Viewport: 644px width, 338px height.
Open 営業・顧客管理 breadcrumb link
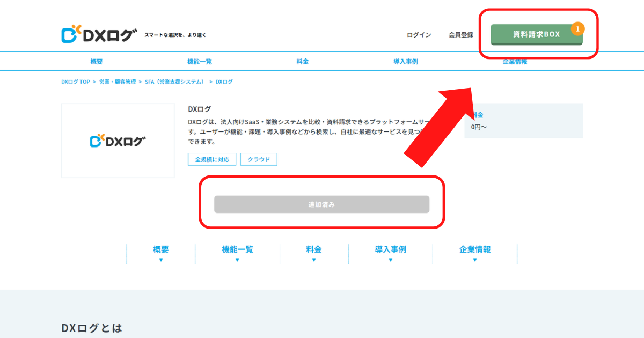(118, 82)
